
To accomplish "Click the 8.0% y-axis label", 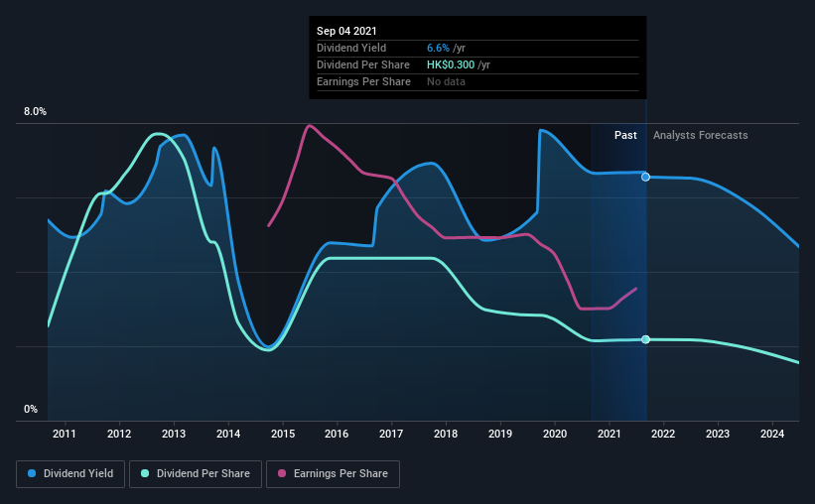I will pyautogui.click(x=36, y=112).
